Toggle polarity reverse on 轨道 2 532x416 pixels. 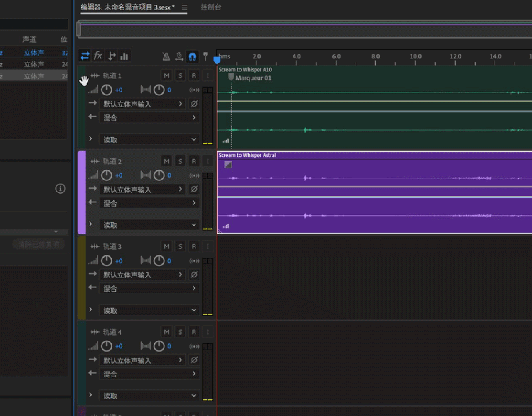click(194, 189)
